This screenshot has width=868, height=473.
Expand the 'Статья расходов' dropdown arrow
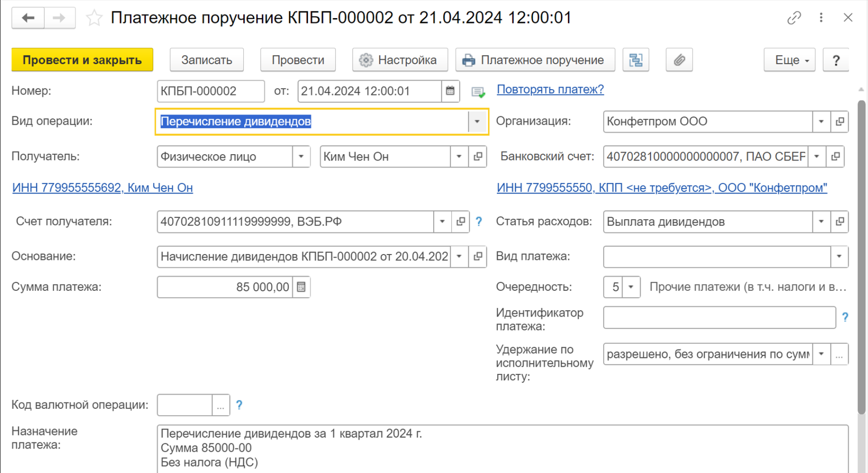[821, 222]
